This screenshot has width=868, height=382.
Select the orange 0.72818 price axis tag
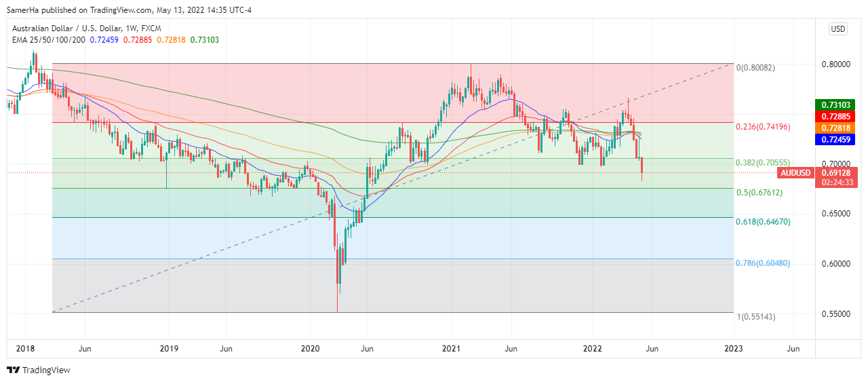coord(836,128)
